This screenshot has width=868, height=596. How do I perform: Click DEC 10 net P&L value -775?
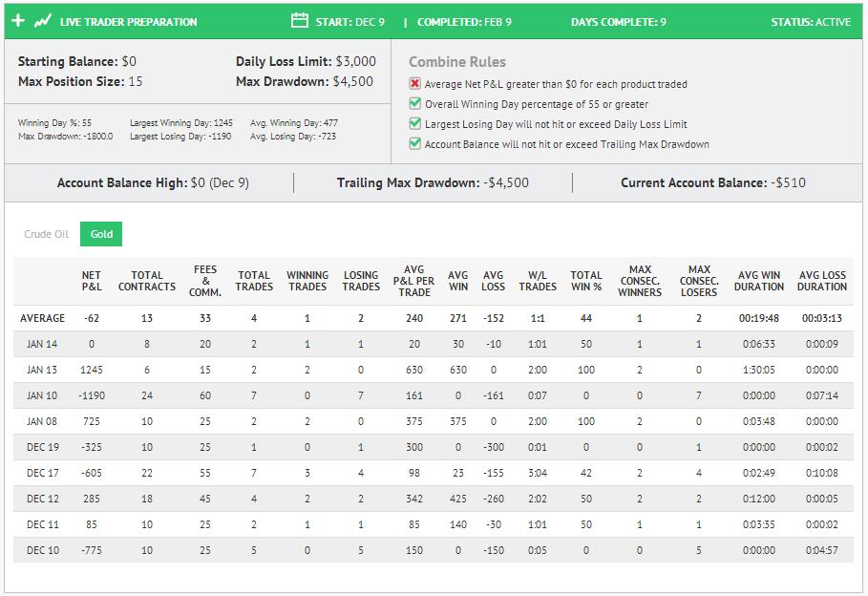pyautogui.click(x=92, y=550)
